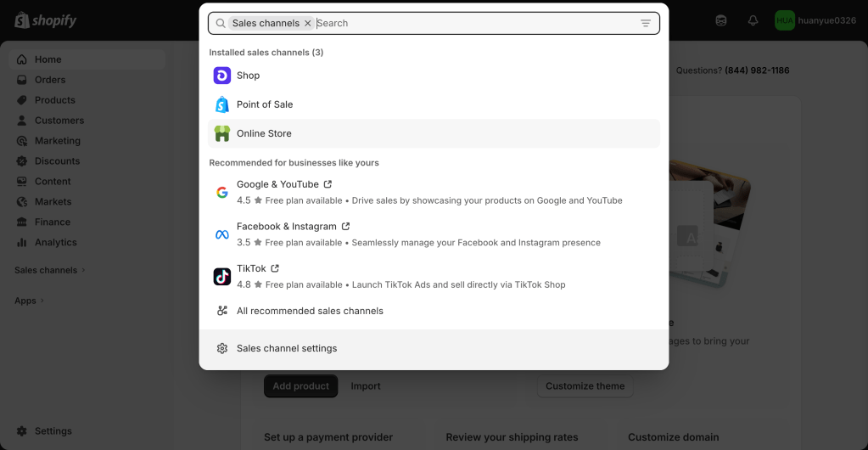Viewport: 868px width, 450px height.
Task: Click the Customize theme button
Action: click(x=585, y=386)
